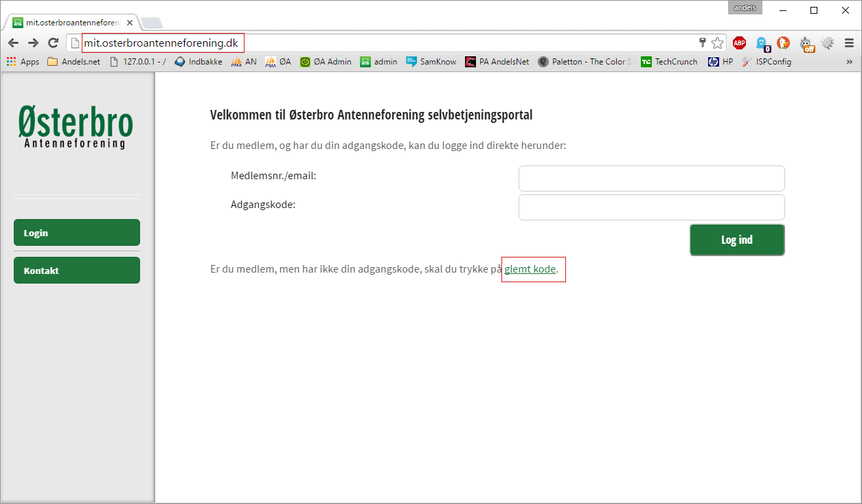Image resolution: width=862 pixels, height=504 pixels.
Task: Follow the 'glemt kode' link
Action: (530, 269)
